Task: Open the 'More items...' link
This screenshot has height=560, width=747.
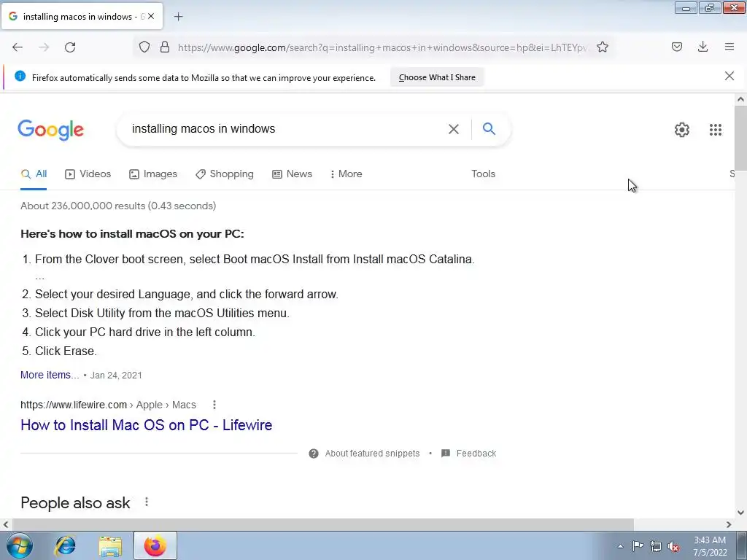Action: pos(50,376)
